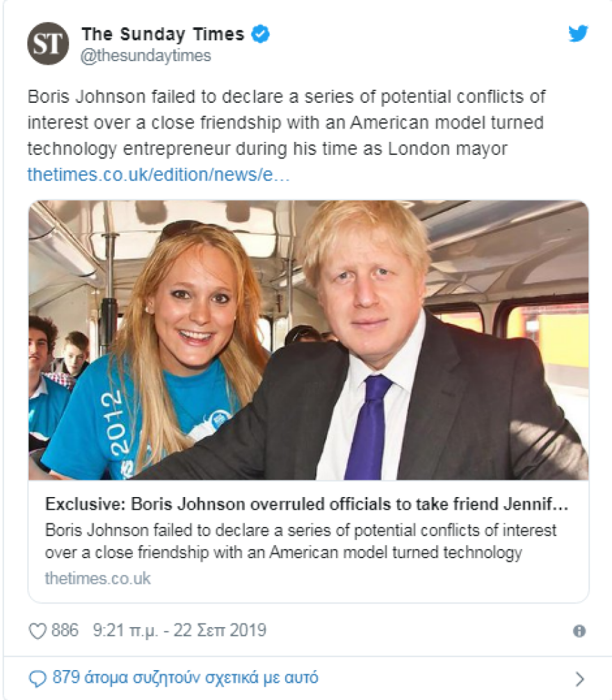Click the blue verified badge
This screenshot has width=612, height=700.
click(261, 34)
